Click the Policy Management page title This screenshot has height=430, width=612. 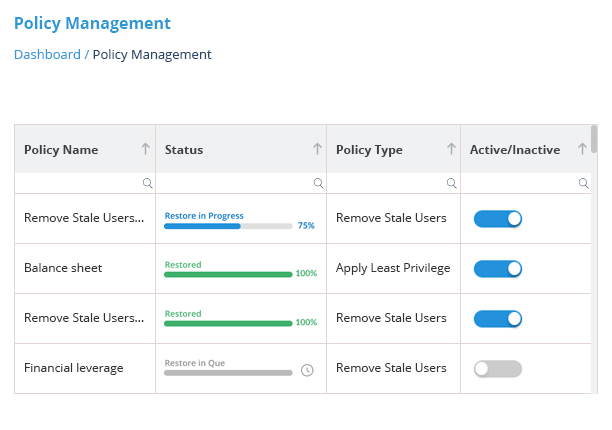92,23
